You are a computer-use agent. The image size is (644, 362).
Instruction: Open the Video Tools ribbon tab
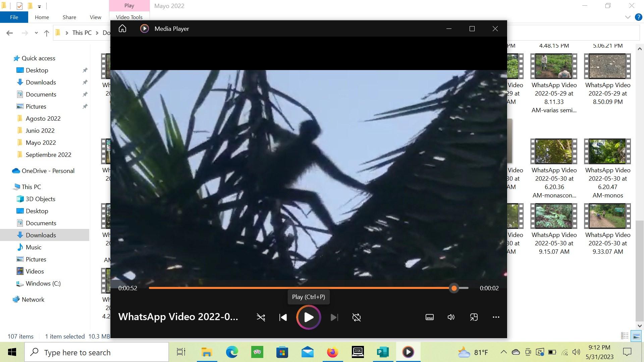click(x=129, y=17)
